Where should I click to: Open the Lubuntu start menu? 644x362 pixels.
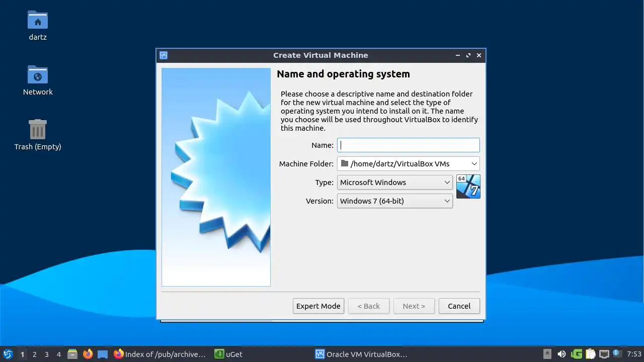point(8,354)
